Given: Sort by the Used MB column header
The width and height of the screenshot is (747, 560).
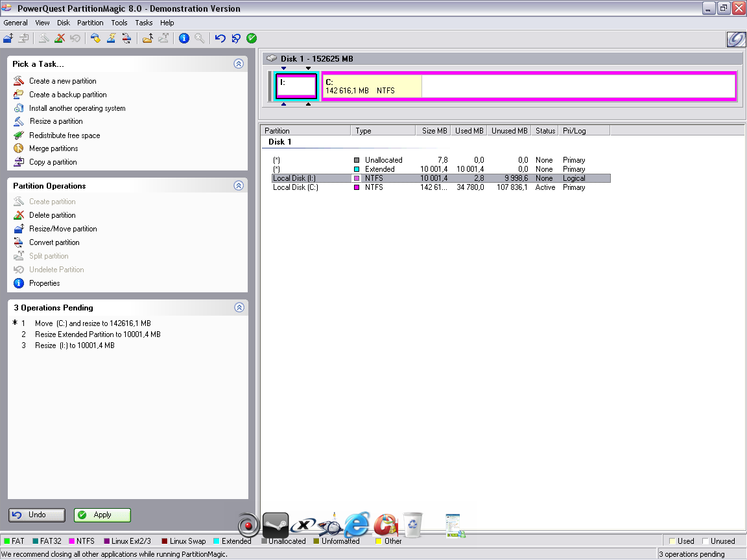Looking at the screenshot, I should pyautogui.click(x=469, y=130).
